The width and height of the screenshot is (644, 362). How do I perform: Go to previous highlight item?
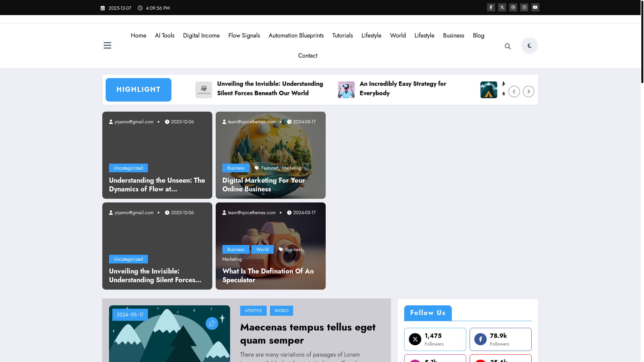[x=514, y=92]
